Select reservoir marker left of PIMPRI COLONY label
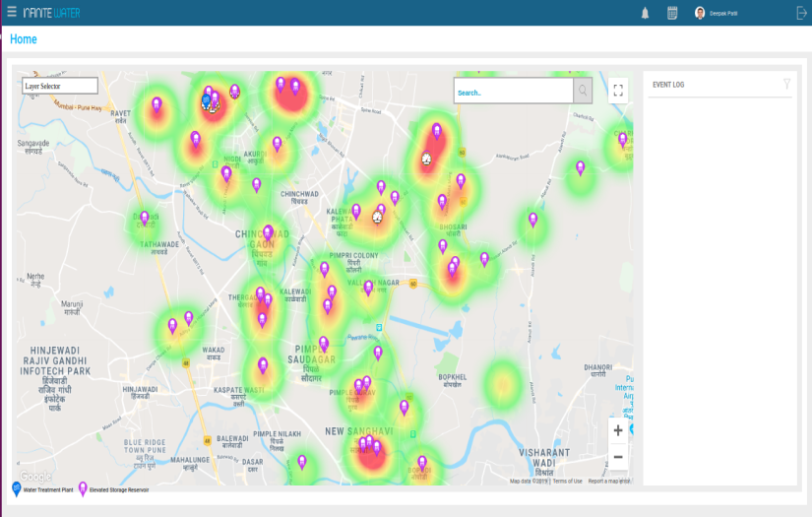Screen dimensions: 812x517 click(x=324, y=270)
